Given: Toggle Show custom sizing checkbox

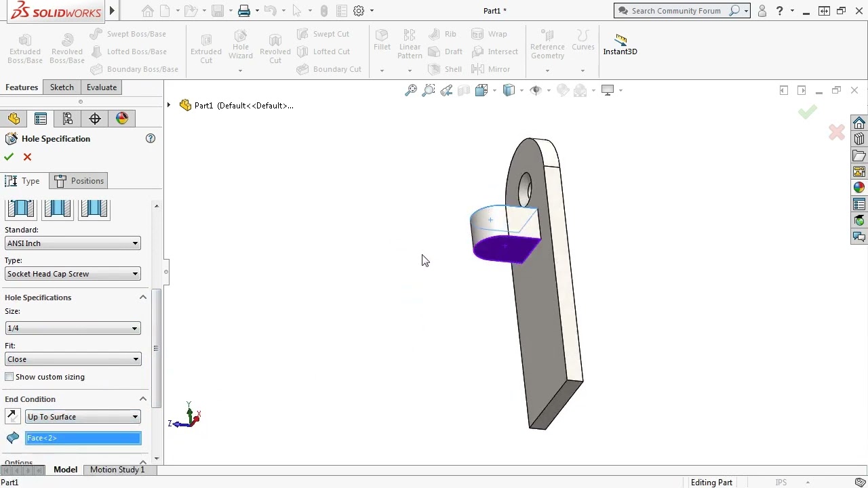Looking at the screenshot, I should click(9, 377).
